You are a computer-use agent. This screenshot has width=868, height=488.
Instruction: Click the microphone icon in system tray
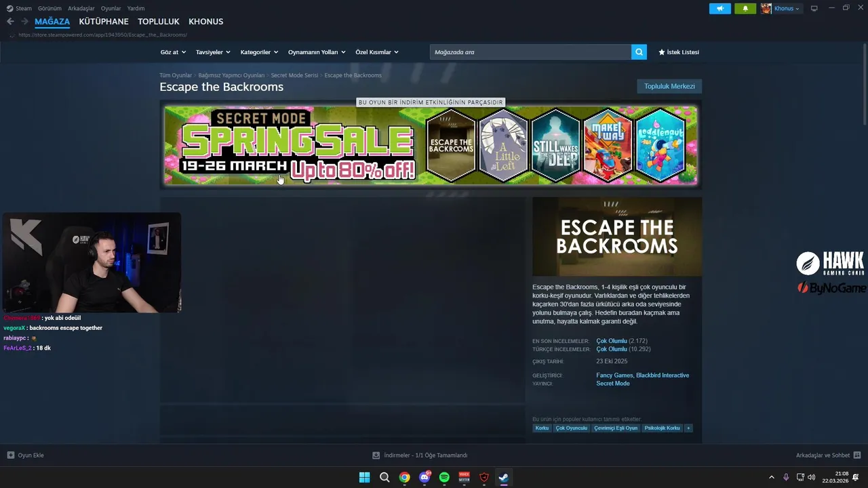(786, 477)
